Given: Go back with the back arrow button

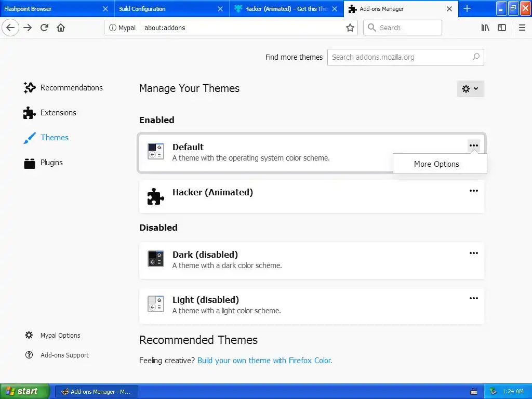Looking at the screenshot, I should 10,28.
